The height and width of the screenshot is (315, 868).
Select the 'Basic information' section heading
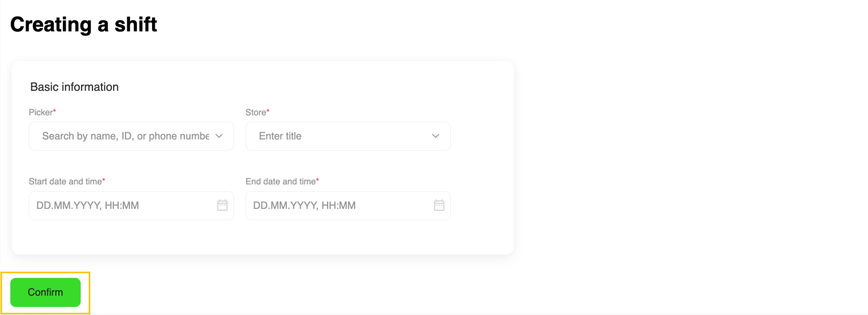[x=74, y=87]
